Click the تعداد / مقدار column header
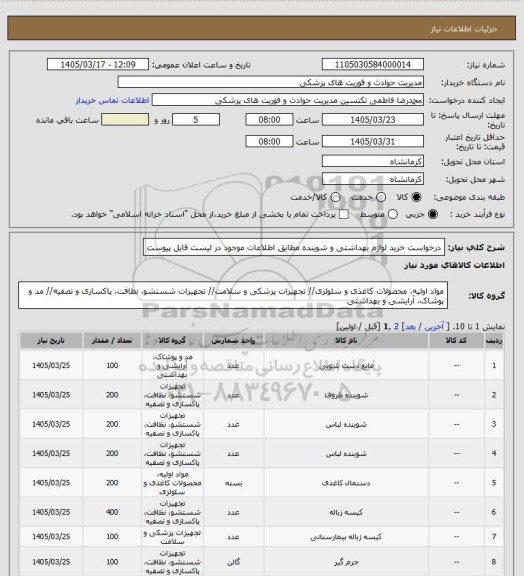 [x=112, y=341]
